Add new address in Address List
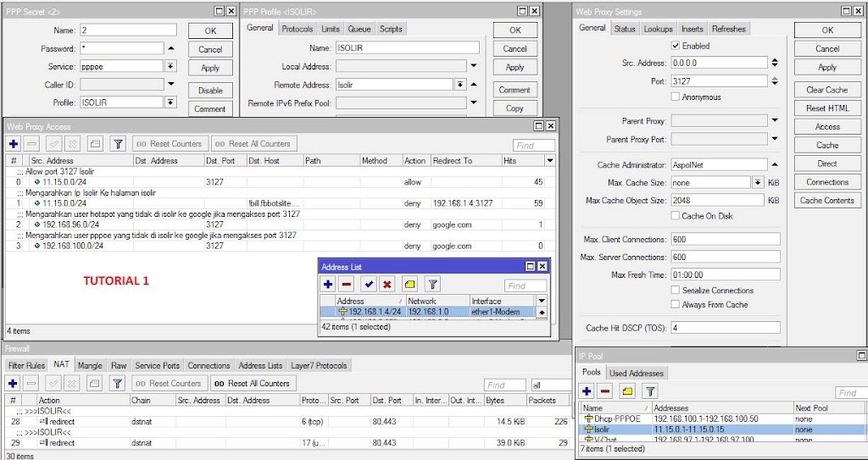The width and height of the screenshot is (868, 460). (x=328, y=285)
